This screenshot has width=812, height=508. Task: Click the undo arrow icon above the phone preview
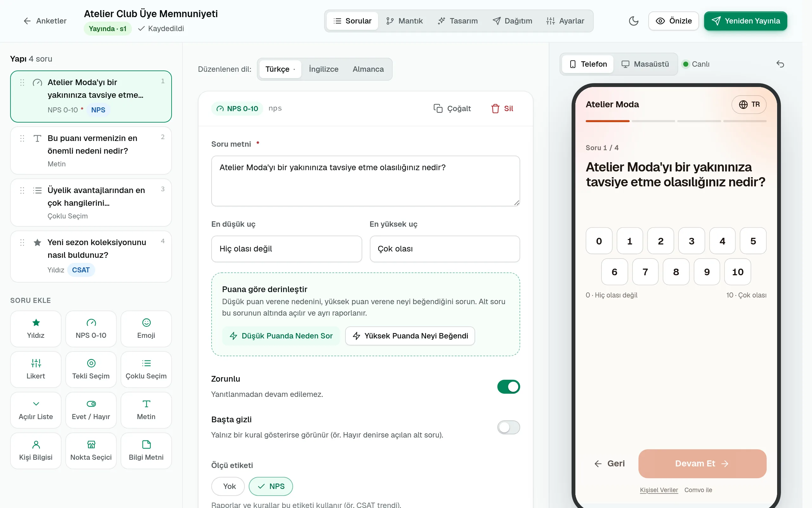pos(780,64)
